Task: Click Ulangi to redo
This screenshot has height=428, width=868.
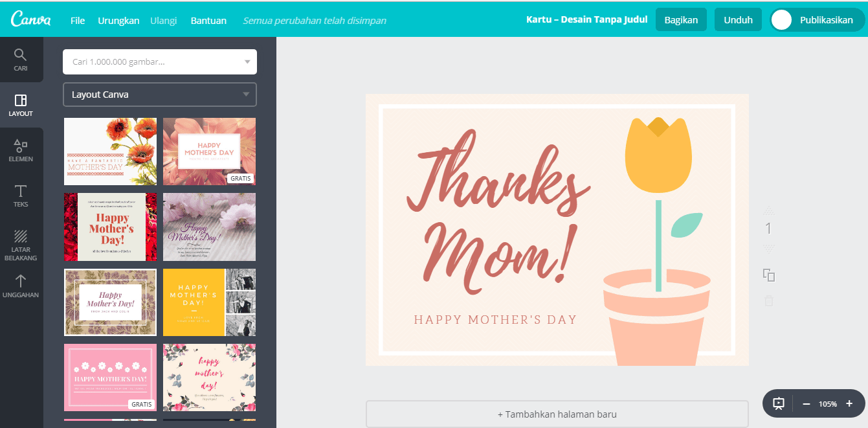Action: [164, 20]
